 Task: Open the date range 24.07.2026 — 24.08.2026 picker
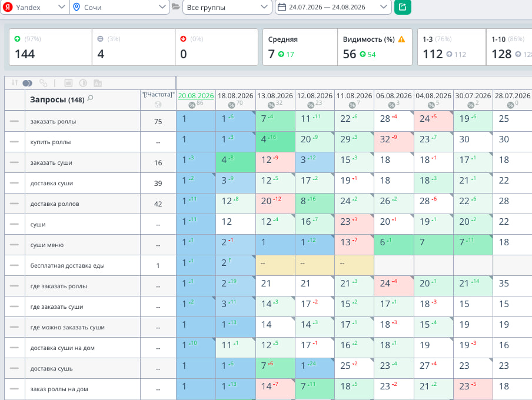[333, 7]
